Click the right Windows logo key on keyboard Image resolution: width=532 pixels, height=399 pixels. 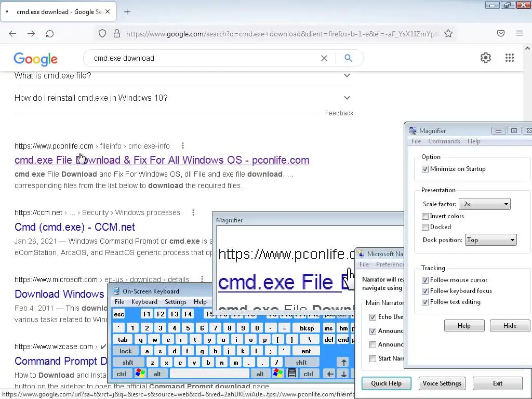pyautogui.click(x=277, y=374)
